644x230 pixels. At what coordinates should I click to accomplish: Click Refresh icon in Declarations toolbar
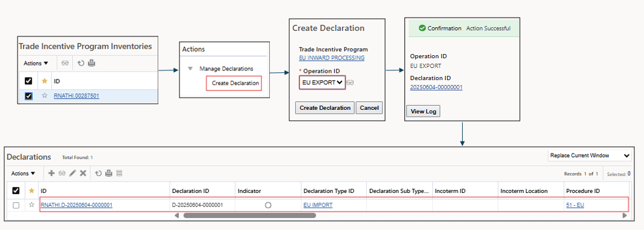tap(99, 174)
